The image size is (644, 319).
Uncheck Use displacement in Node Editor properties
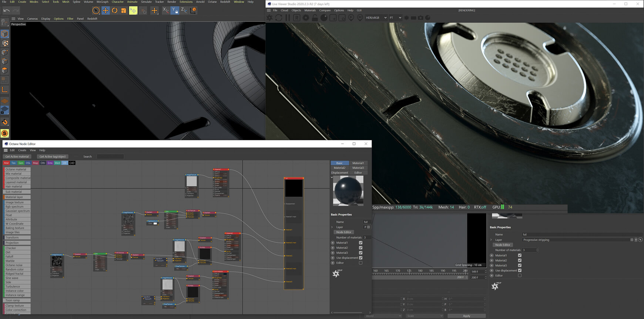point(360,258)
